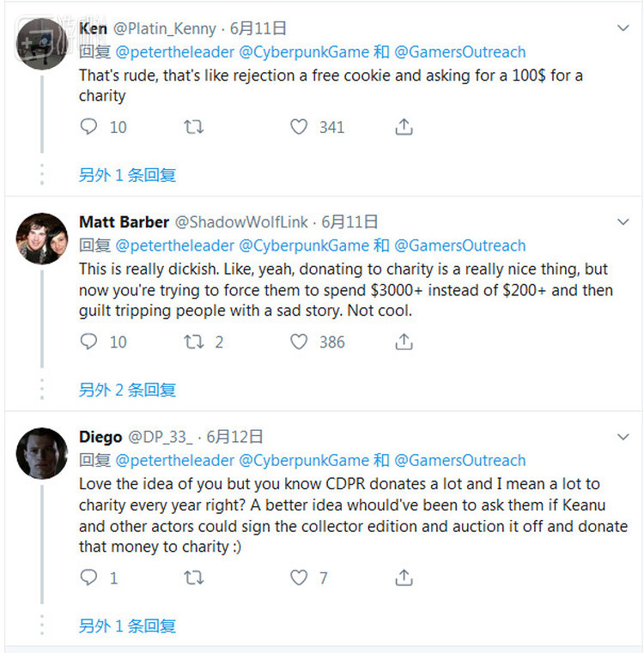Viewport: 644px width, 653px height.
Task: Reply to Ken's tweet via the comment icon
Action: (88, 127)
